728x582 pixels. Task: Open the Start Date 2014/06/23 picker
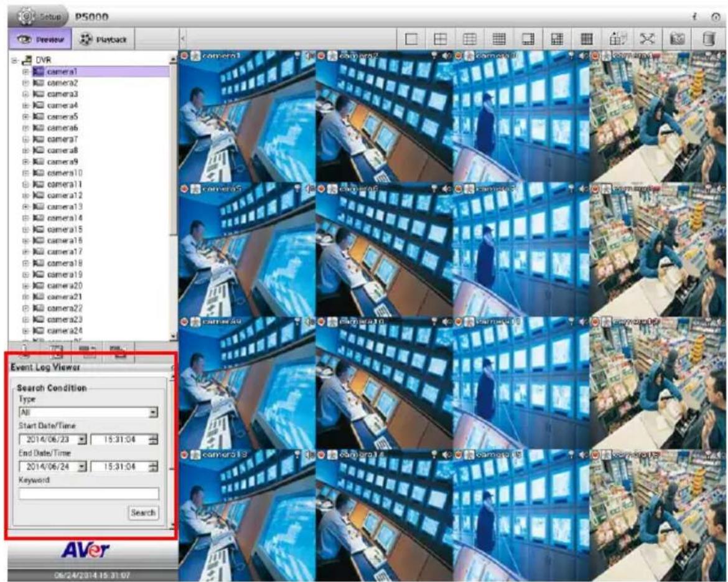pos(52,439)
